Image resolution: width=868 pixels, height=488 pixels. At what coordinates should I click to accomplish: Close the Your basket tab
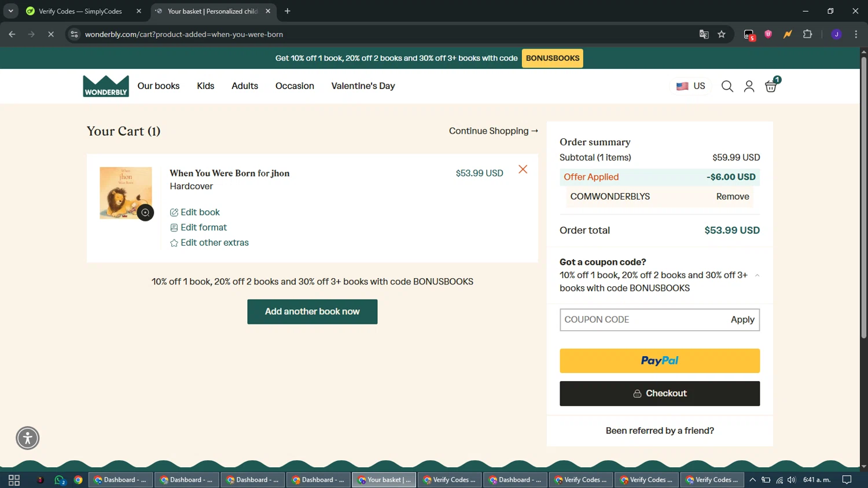268,11
